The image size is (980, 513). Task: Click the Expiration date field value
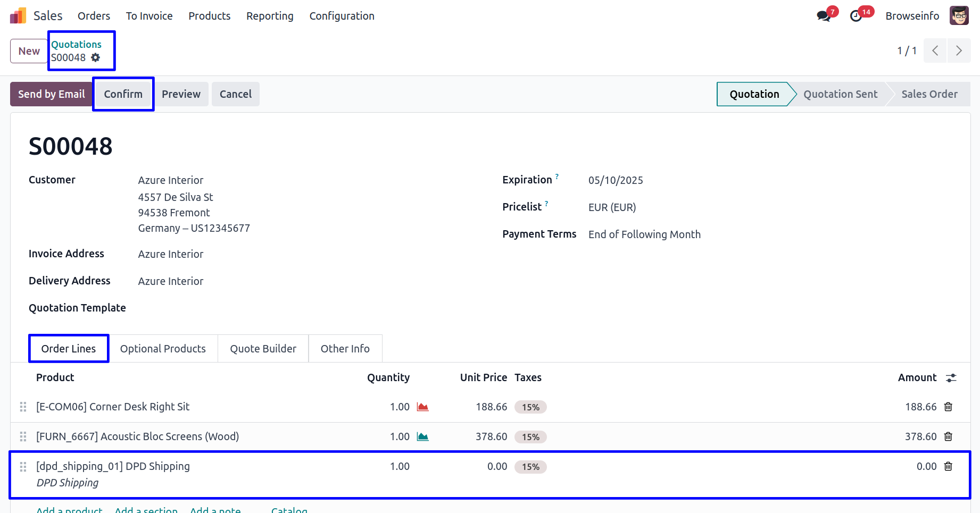pos(616,180)
